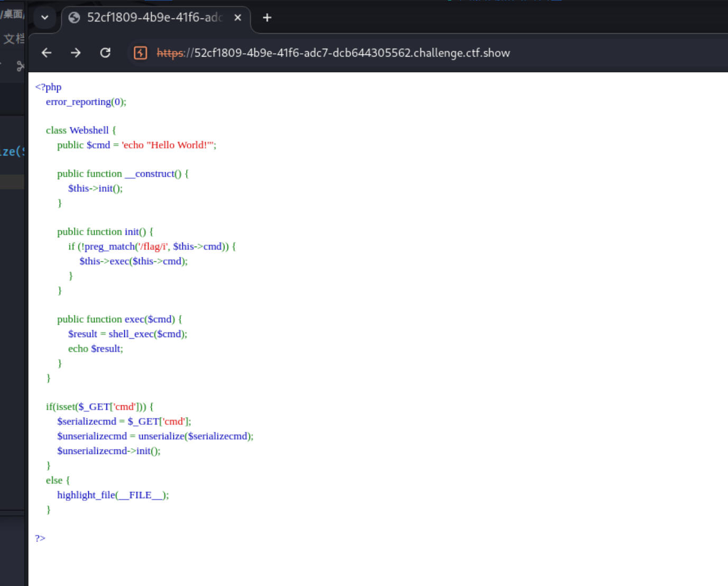Select the 52cf1809-4b9e-41f6 tab
The width and height of the screenshot is (728, 586).
153,18
